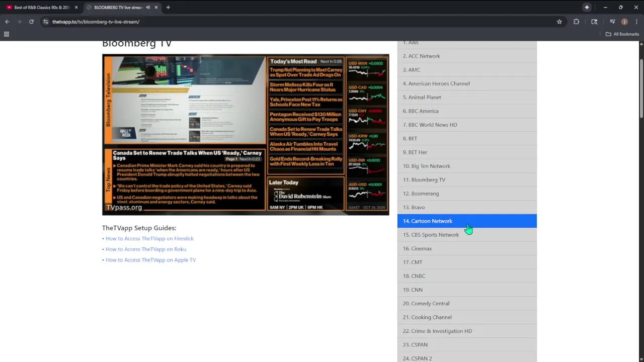Close the Bloomberg TV live stream tab

(x=156, y=8)
